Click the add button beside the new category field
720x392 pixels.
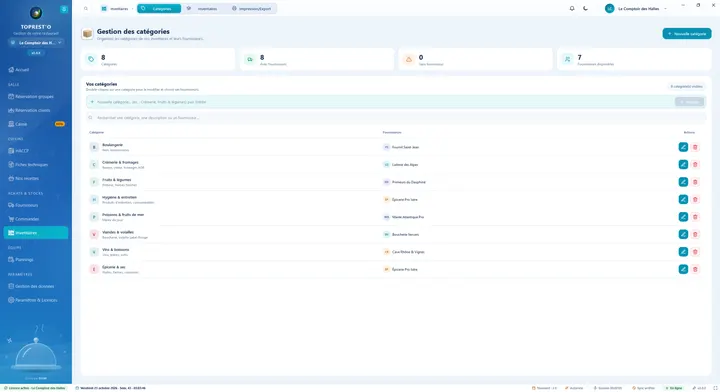pyautogui.click(x=689, y=102)
